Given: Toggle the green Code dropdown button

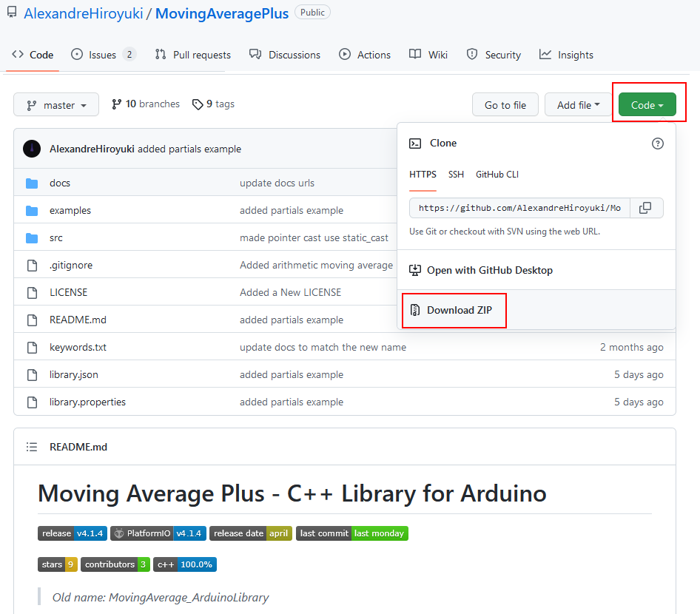Looking at the screenshot, I should coord(647,105).
